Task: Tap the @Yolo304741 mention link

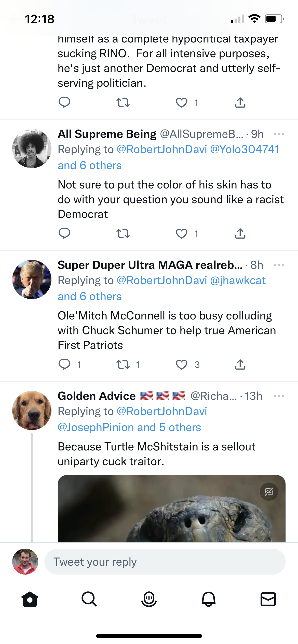Action: coord(244,150)
